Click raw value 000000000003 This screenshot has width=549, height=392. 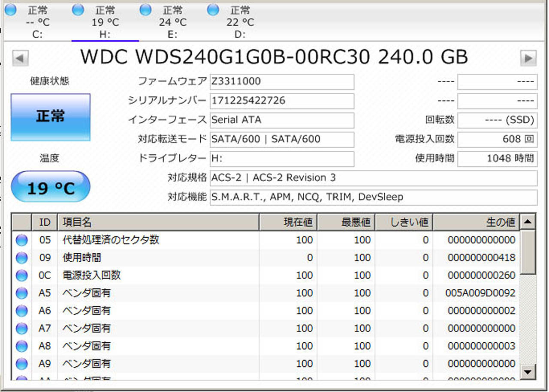(x=482, y=346)
